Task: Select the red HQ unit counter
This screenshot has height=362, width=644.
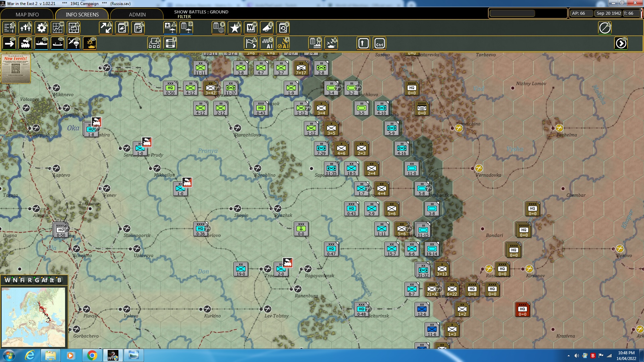Action: point(522,310)
